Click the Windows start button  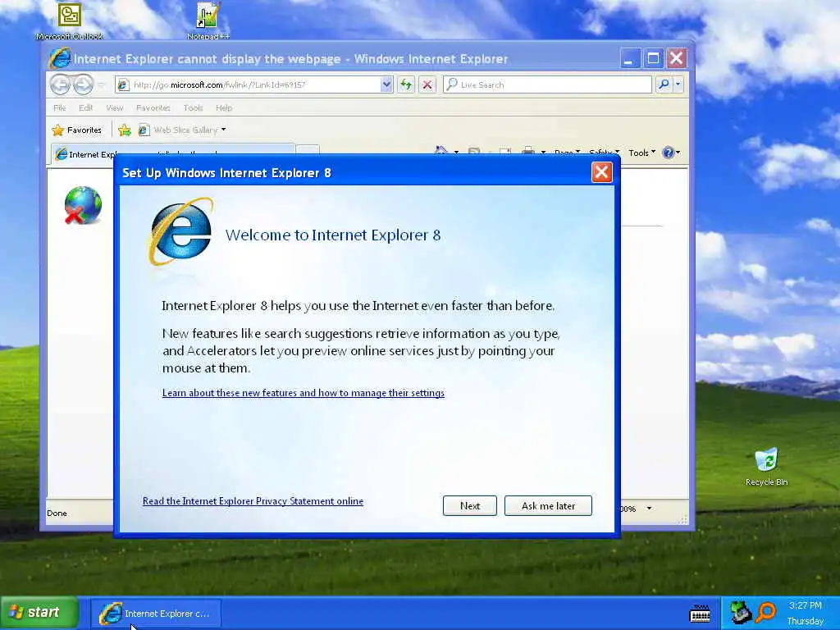(39, 612)
